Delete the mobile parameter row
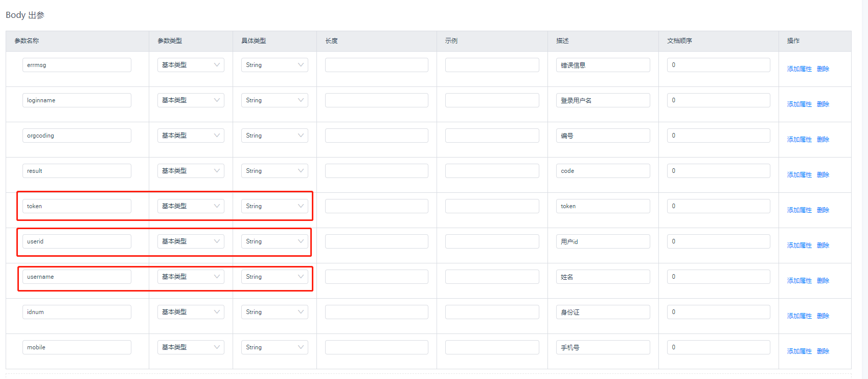 pyautogui.click(x=823, y=351)
